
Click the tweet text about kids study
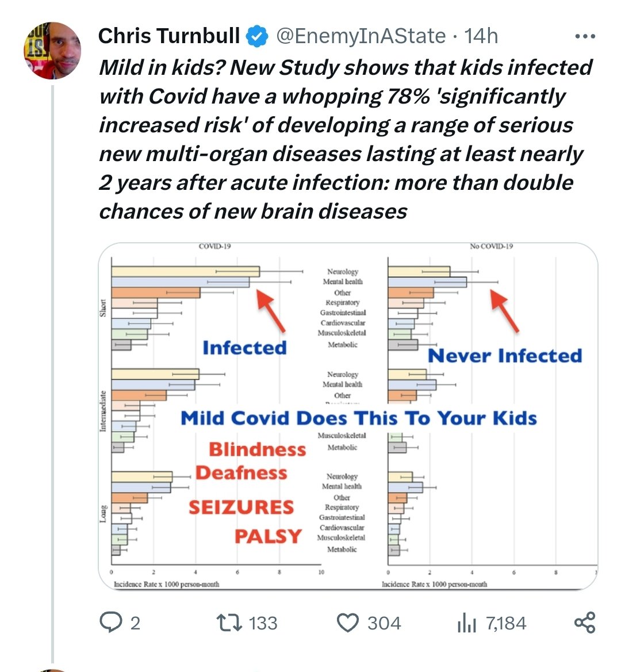click(345, 139)
